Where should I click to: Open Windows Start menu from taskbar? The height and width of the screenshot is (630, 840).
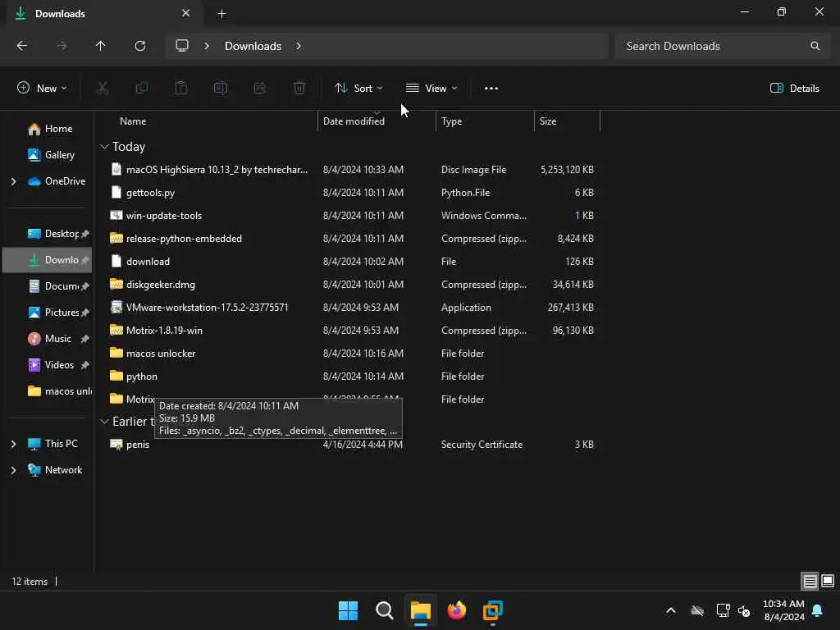click(348, 610)
